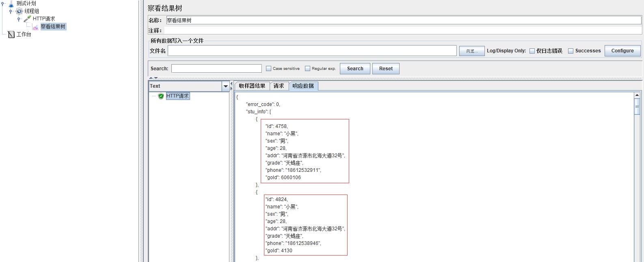Click the thread group gear icon

[19, 11]
